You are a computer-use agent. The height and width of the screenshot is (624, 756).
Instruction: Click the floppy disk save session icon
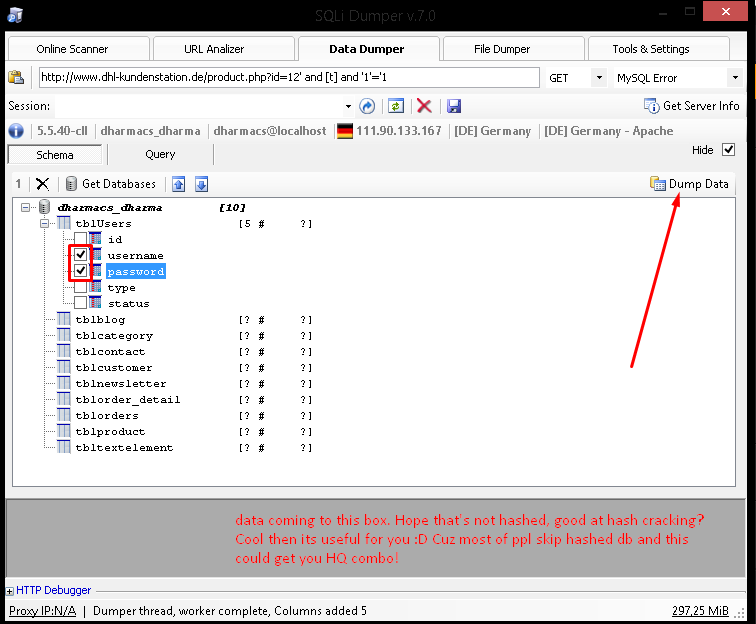(454, 106)
